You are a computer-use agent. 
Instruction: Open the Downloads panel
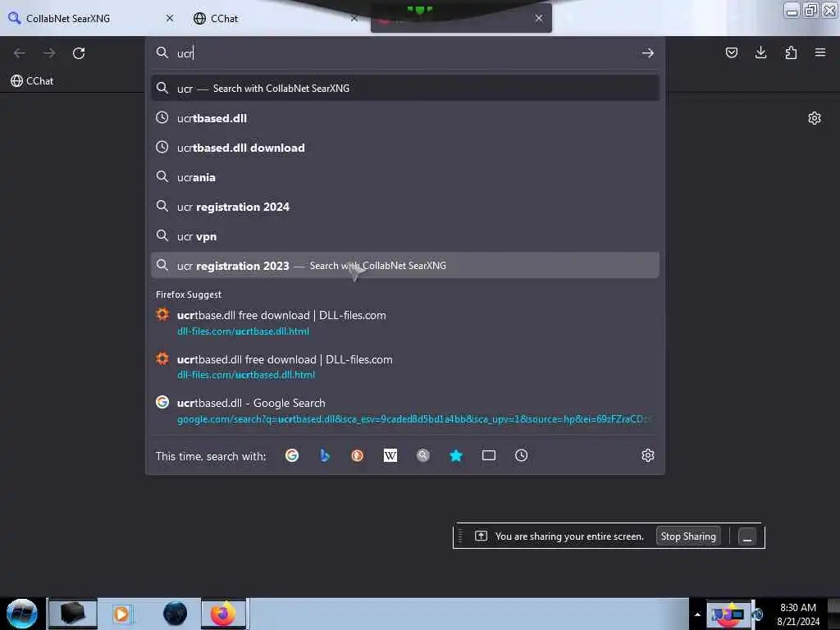click(760, 52)
